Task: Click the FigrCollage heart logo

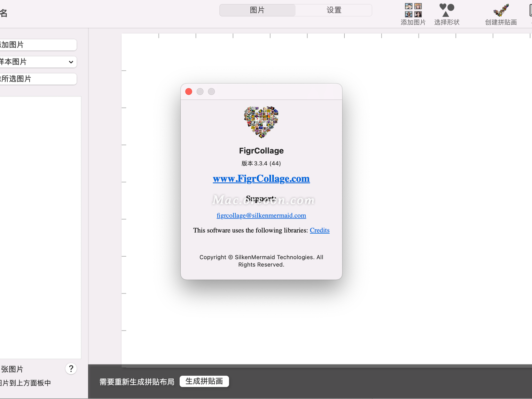Action: (261, 122)
